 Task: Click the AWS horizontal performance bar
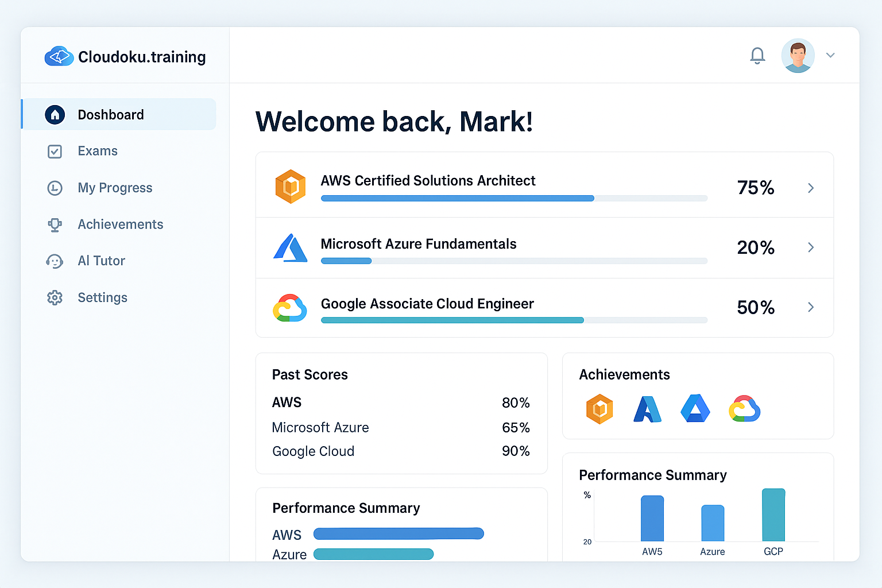pos(399,534)
